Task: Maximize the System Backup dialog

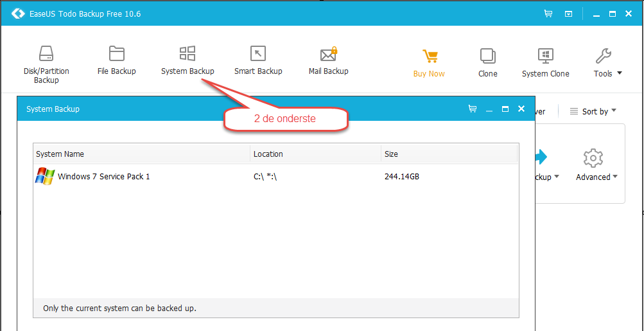Action: coord(505,109)
